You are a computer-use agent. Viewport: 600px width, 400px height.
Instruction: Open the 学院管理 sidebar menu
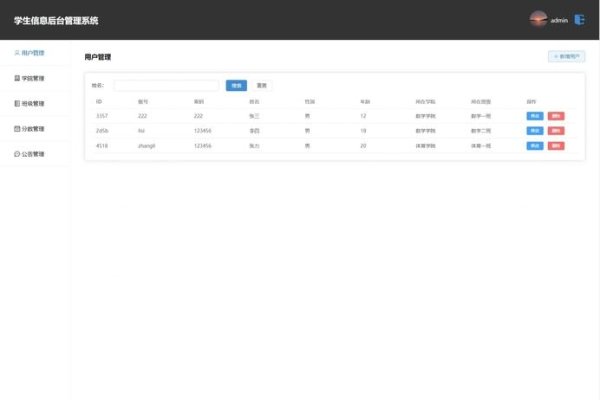click(x=35, y=78)
